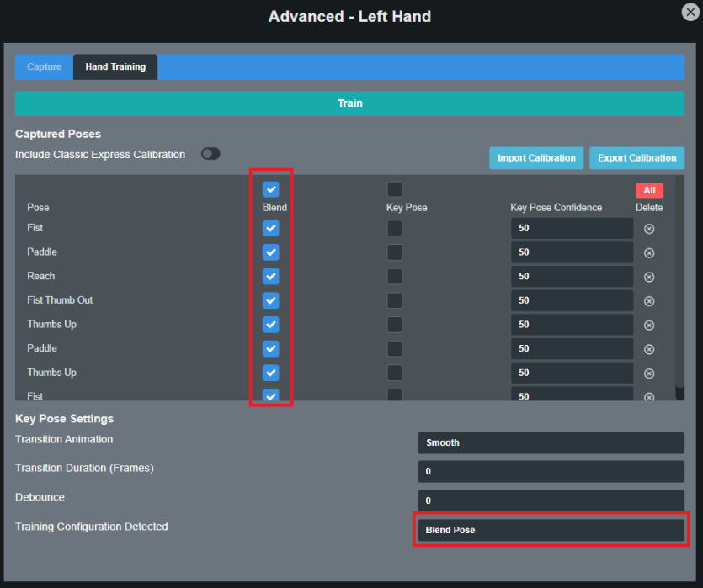Screen dimensions: 703x588
Task: Edit Key Pose Confidence for Paddle above Reach
Action: pyautogui.click(x=572, y=252)
